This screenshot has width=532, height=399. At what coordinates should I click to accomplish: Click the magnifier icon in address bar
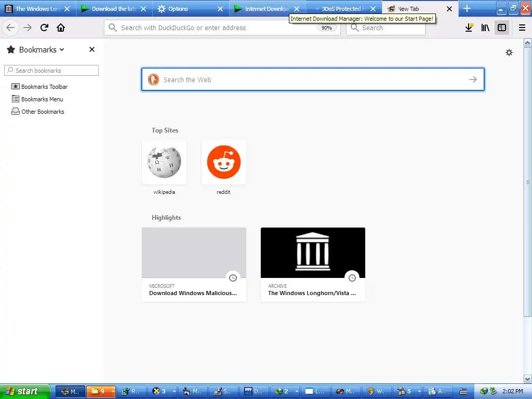pos(113,28)
